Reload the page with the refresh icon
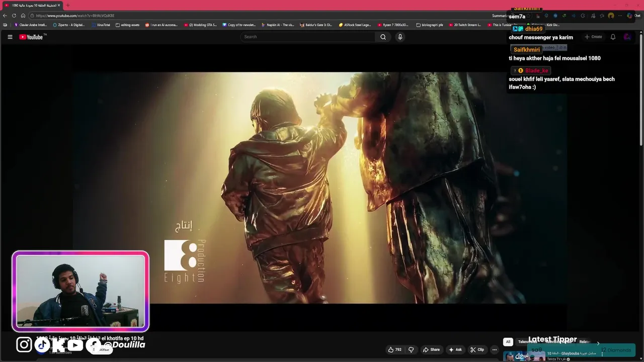 coord(14,16)
